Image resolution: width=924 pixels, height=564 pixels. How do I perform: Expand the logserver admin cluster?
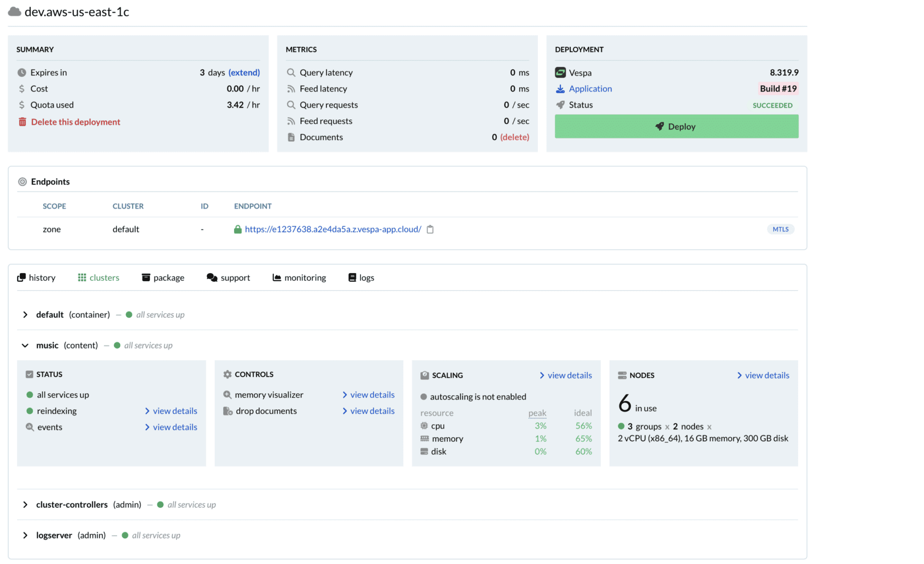(25, 535)
